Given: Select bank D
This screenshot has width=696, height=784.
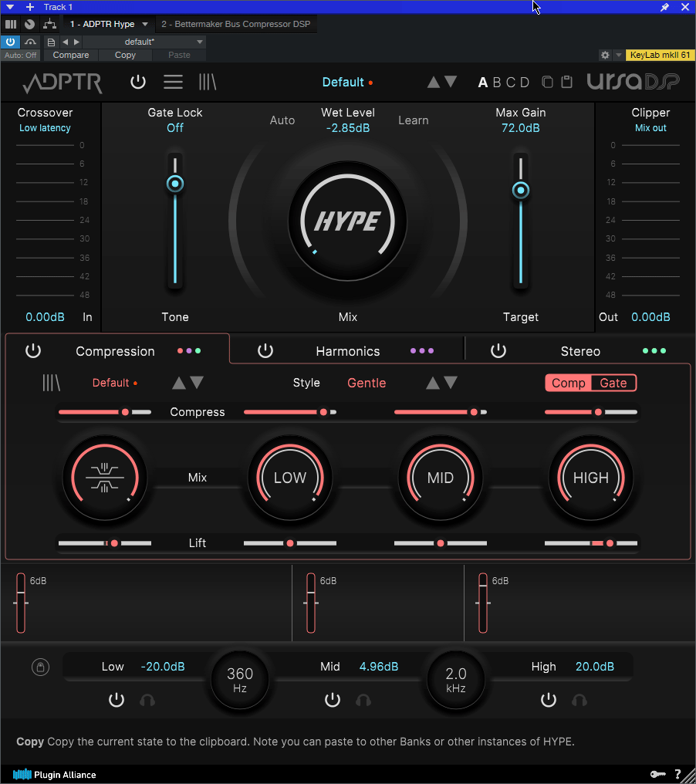Looking at the screenshot, I should pyautogui.click(x=525, y=83).
